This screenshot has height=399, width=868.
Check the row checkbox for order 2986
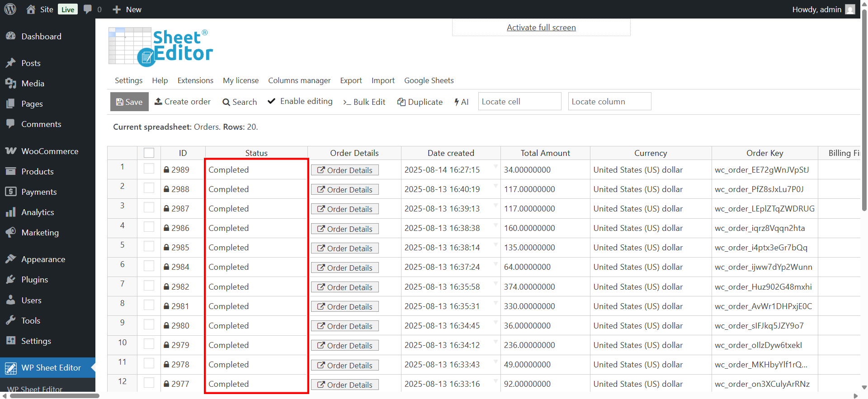click(x=149, y=227)
